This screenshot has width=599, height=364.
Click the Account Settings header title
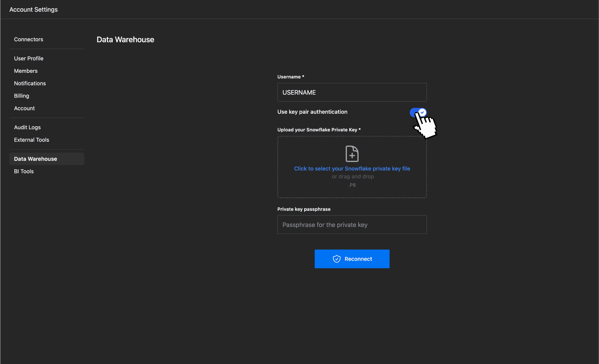(x=34, y=9)
